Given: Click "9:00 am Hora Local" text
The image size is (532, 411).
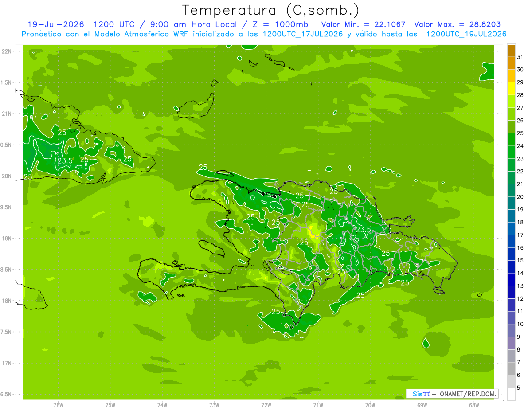Looking at the screenshot, I should [194, 24].
